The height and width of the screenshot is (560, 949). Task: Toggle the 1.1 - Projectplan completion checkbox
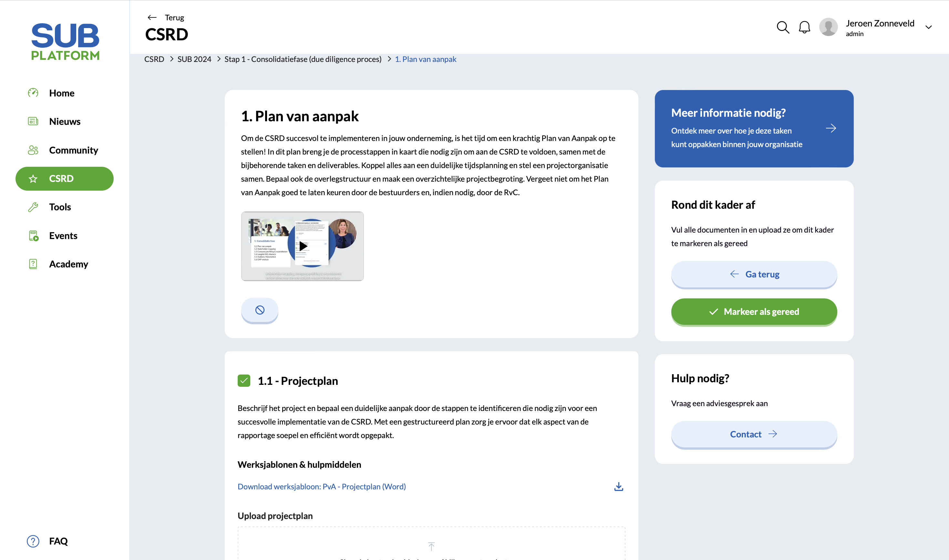(x=244, y=380)
